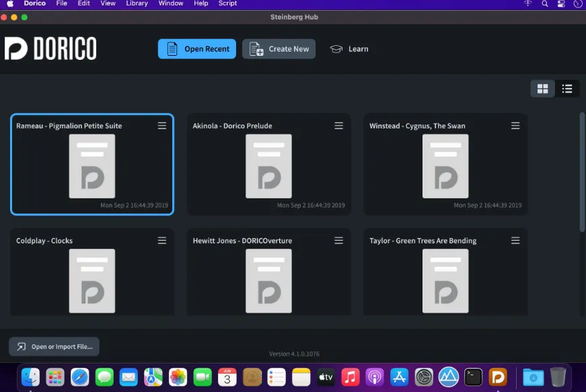Click the Dorico logo in the hub header
The width and height of the screenshot is (586, 392).
[50, 48]
